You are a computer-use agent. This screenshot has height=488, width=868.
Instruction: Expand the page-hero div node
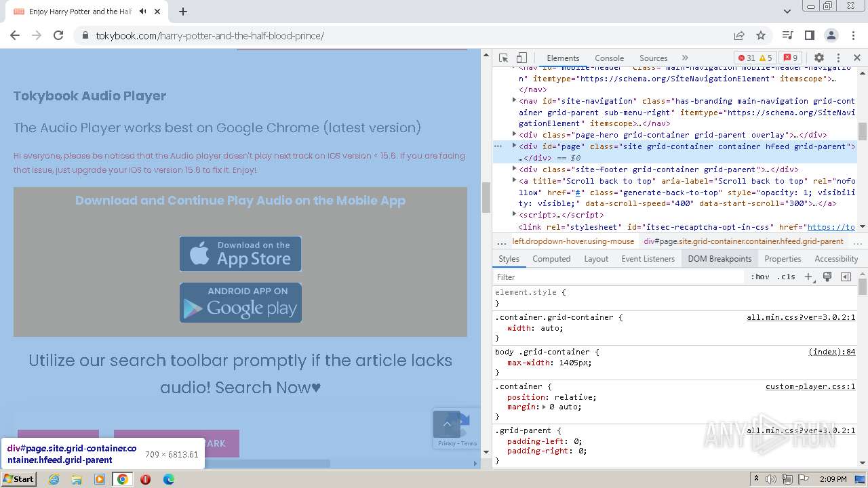[514, 134]
